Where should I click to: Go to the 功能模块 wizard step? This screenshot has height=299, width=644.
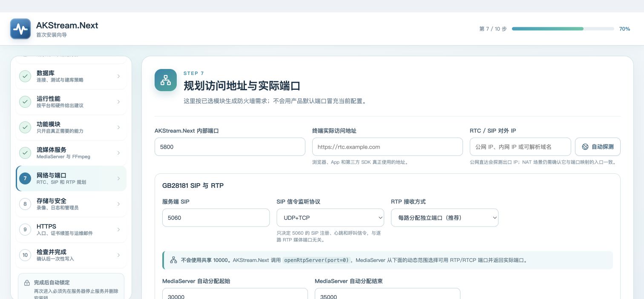[x=71, y=127]
